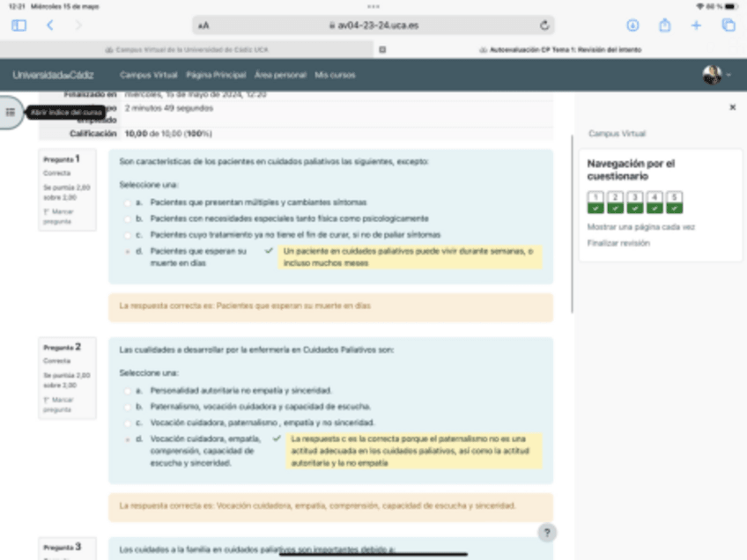Image resolution: width=747 pixels, height=560 pixels.
Task: Open the help question mark button
Action: tap(547, 533)
